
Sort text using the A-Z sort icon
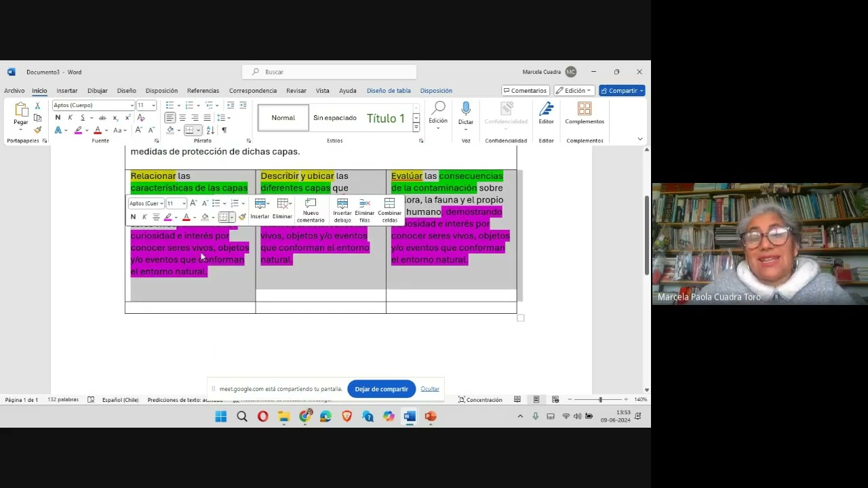click(210, 130)
